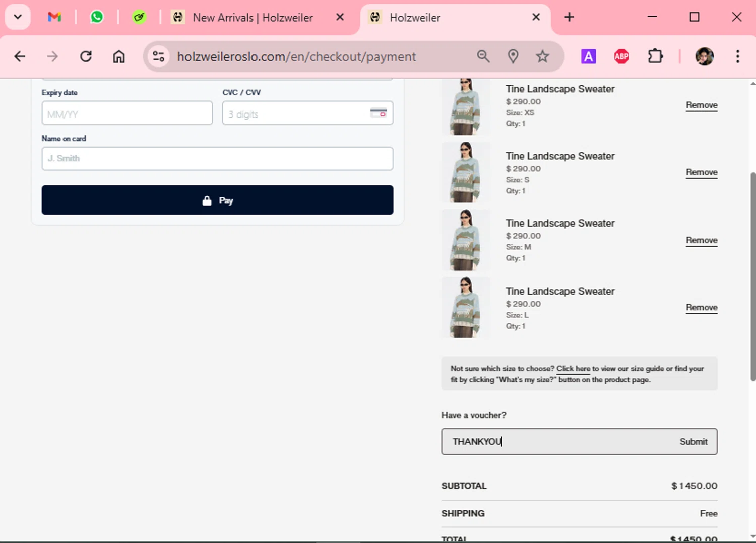Click the Tine Landscape Sweater title, size XS

click(x=560, y=89)
